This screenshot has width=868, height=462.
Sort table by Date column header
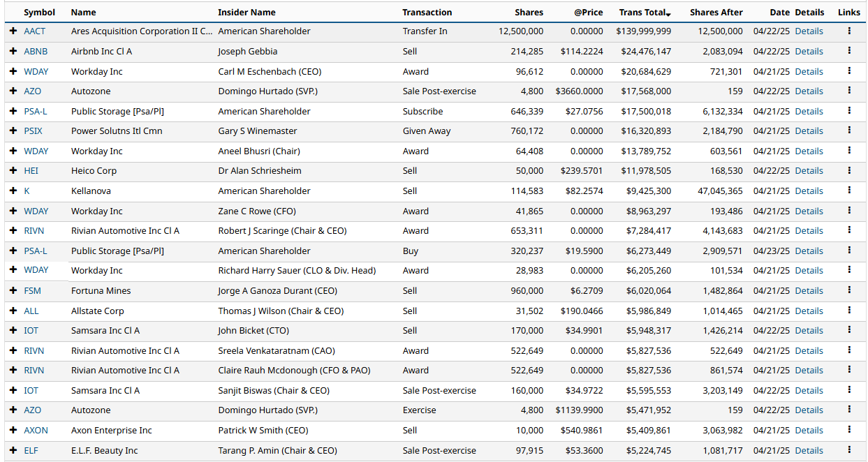point(779,12)
